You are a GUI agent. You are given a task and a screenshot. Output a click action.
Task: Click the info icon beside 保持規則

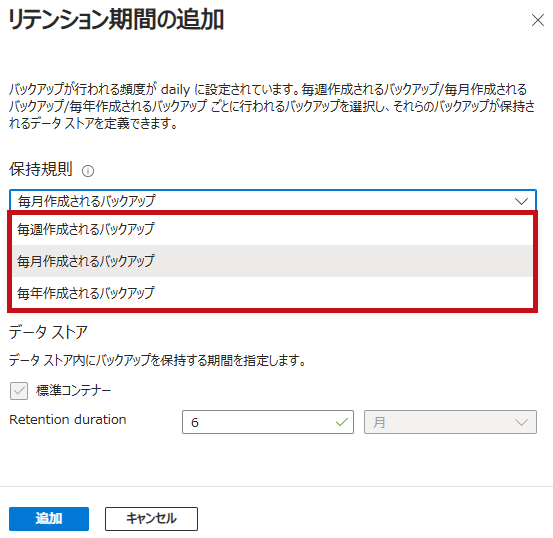click(x=88, y=171)
